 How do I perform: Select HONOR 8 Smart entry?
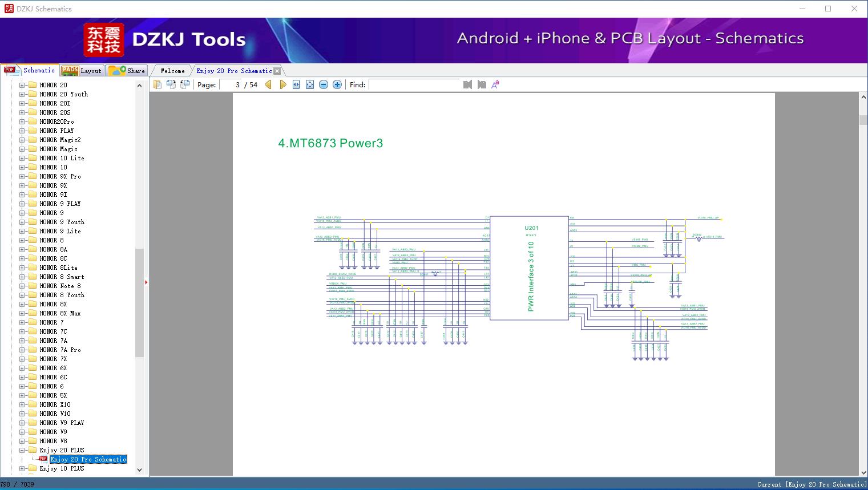click(x=62, y=277)
